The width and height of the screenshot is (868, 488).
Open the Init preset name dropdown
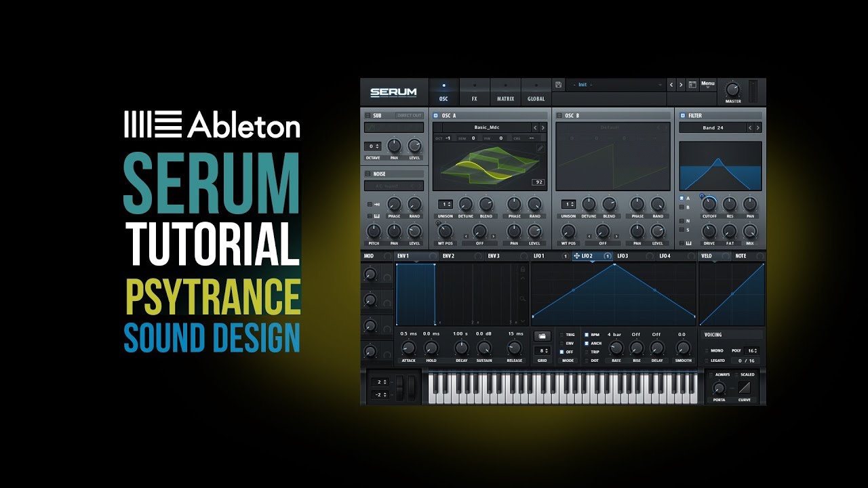coord(616,85)
